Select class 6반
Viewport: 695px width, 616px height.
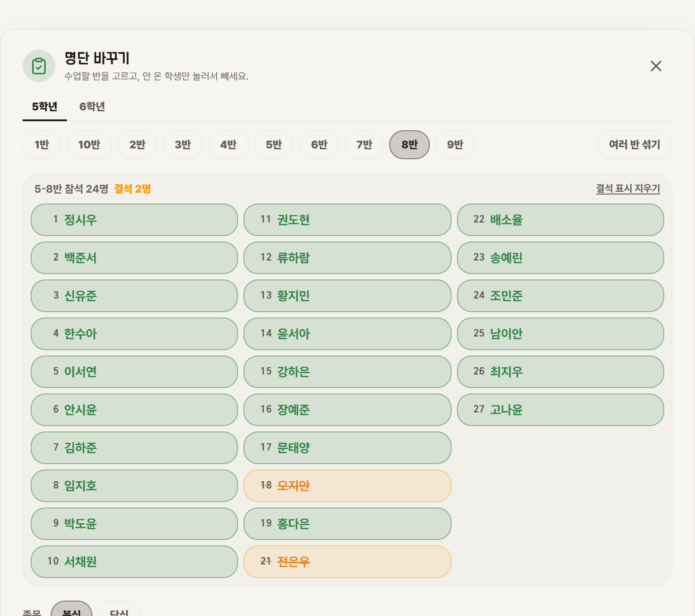tap(319, 145)
